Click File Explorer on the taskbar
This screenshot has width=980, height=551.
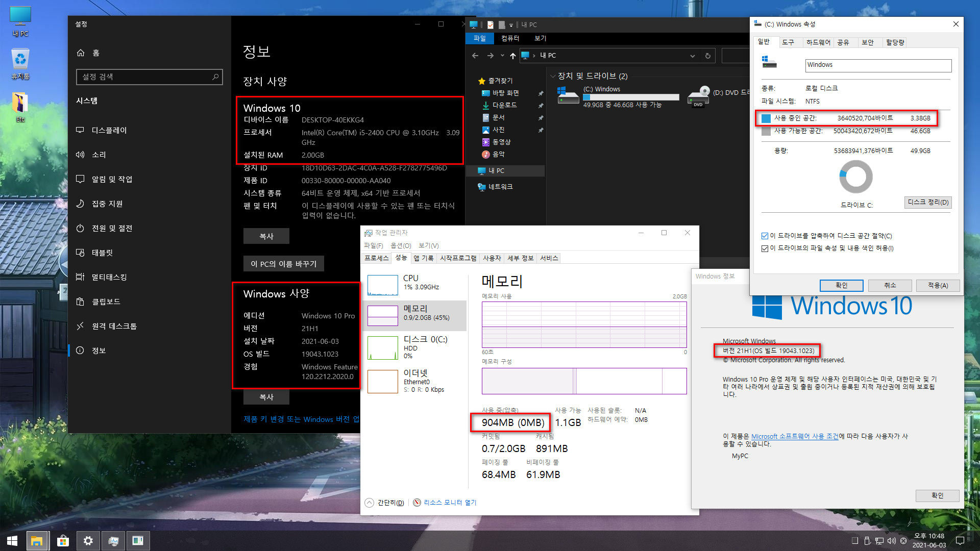point(37,541)
